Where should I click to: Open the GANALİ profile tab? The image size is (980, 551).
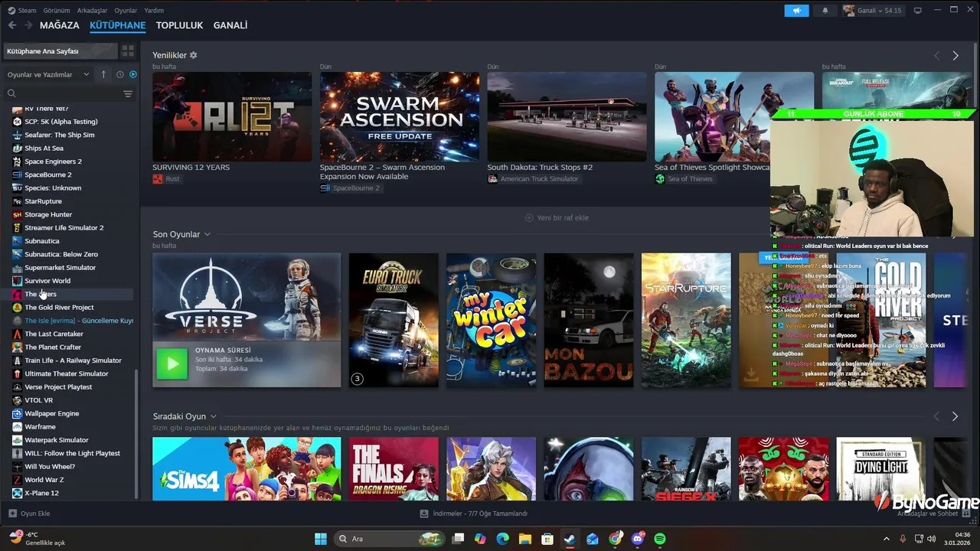coord(230,25)
